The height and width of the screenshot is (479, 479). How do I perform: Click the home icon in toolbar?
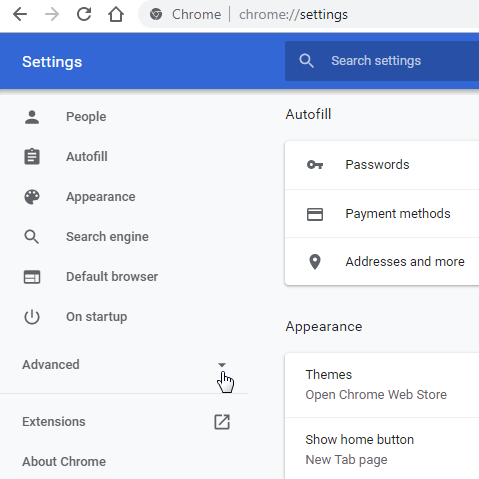(x=116, y=14)
